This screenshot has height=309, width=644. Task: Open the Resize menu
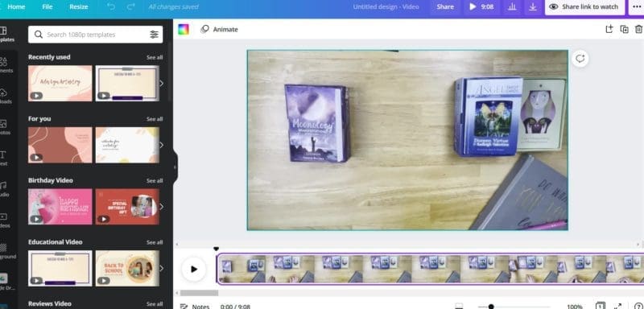(78, 7)
